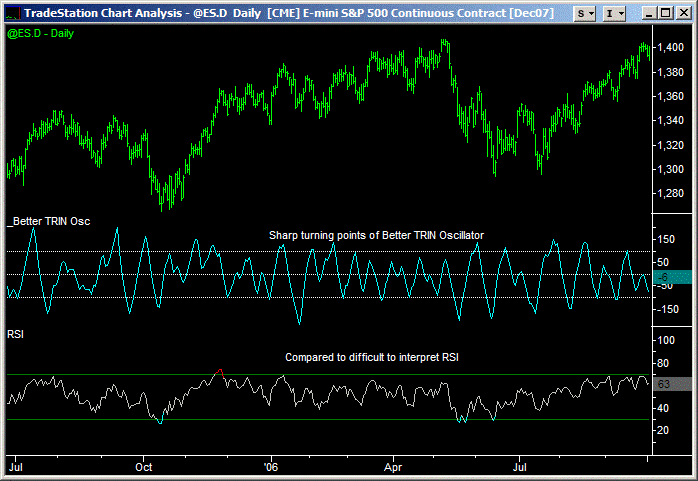Click the 'Sharp turning points of Better TRIN Oscillator' text
Screen dimensions: 698x481
coord(376,235)
